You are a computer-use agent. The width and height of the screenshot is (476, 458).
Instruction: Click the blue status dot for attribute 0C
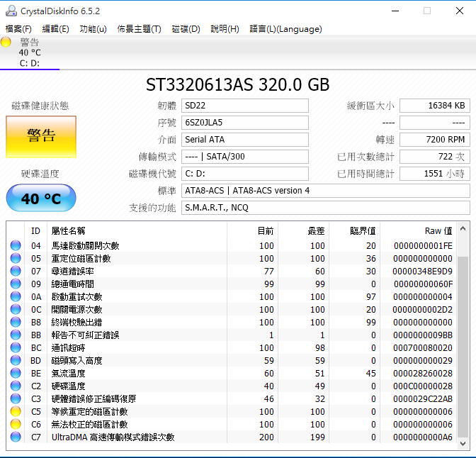point(16,309)
